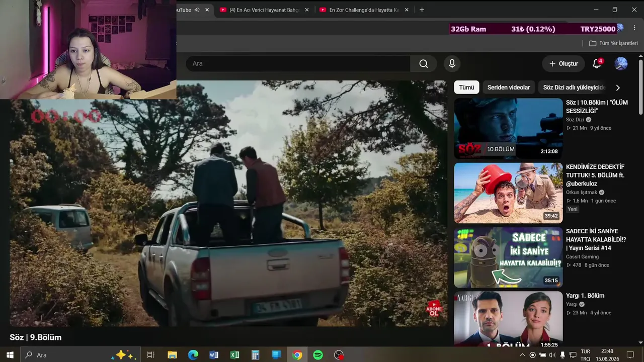Open Microsoft Edge from taskbar
Screen dimensions: 644x362
(193, 355)
